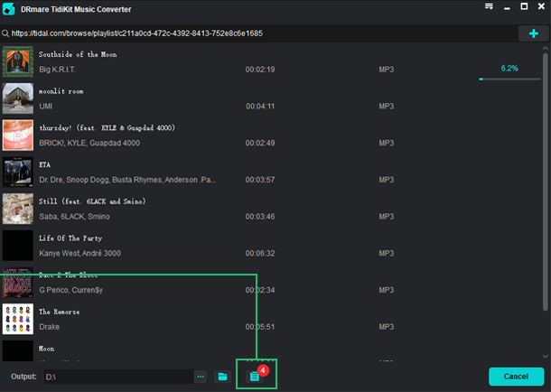Click the Output label

23,377
